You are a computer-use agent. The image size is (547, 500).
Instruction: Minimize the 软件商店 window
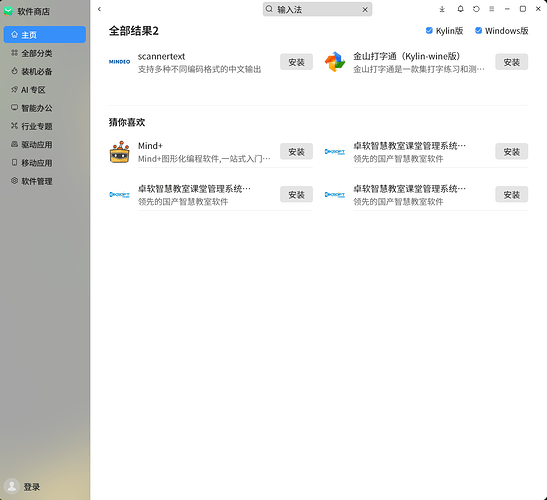pos(507,9)
